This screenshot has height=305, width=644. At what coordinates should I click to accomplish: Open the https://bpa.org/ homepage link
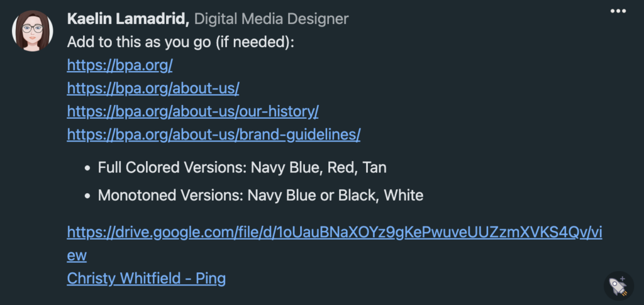pyautogui.click(x=119, y=65)
